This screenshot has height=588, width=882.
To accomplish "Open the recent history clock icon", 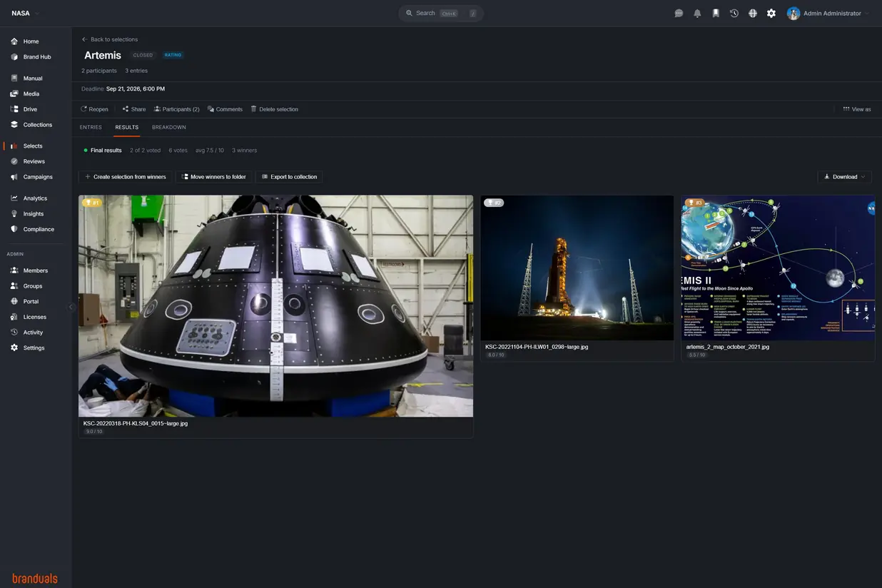I will pos(734,14).
